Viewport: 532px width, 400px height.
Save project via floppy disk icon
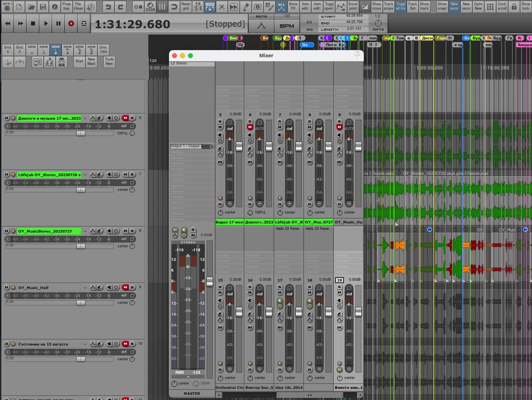click(43, 6)
